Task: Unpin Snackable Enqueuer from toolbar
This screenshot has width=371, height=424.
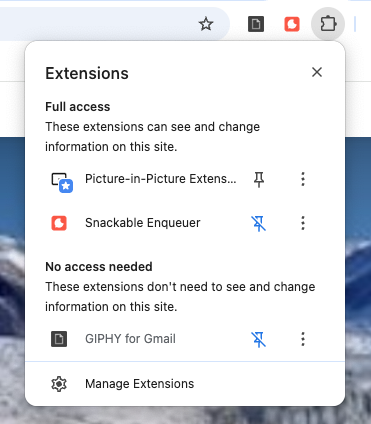Action: pyautogui.click(x=259, y=223)
